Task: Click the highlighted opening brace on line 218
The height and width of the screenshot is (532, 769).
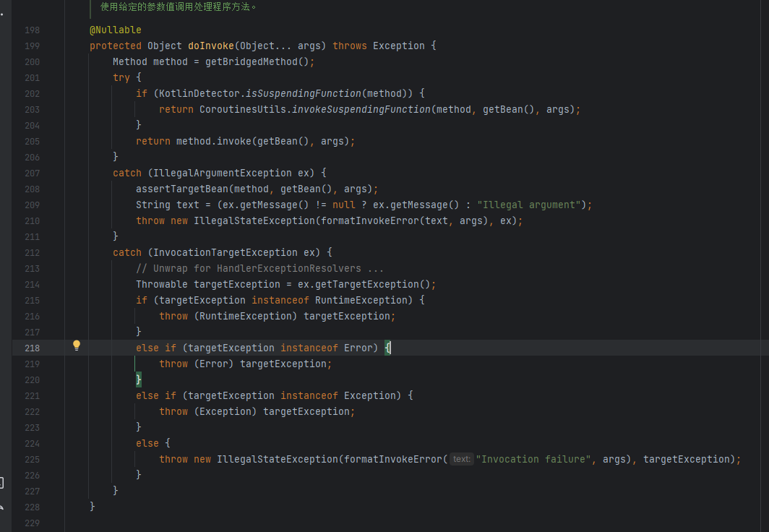Action: click(x=387, y=348)
